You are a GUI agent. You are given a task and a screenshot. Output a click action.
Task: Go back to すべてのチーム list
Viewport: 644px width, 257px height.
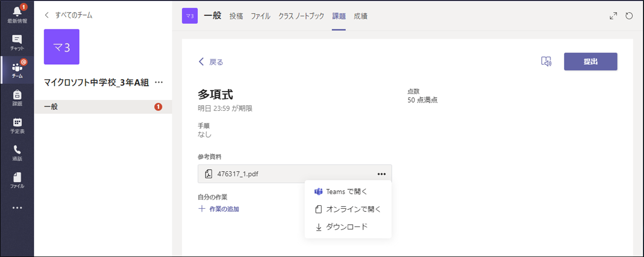(x=68, y=15)
